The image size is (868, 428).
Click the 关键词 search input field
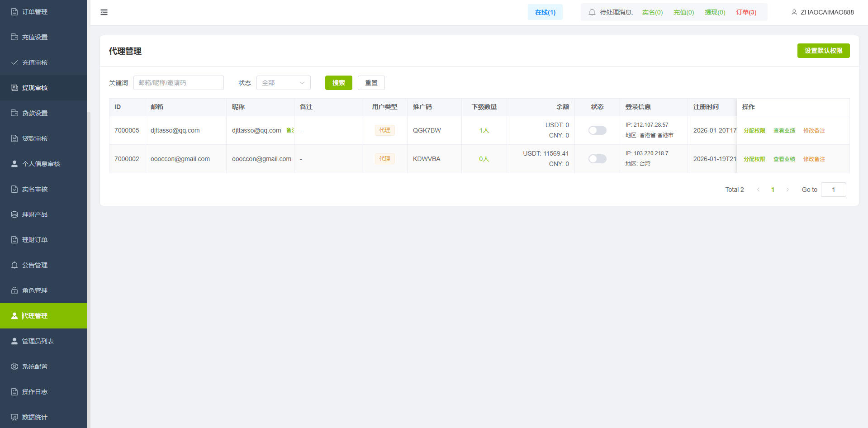coord(178,83)
